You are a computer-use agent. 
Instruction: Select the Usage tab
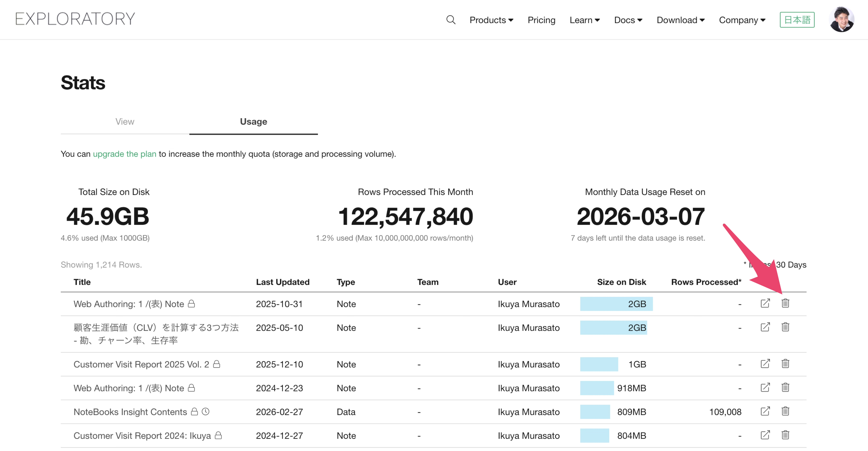(x=253, y=122)
